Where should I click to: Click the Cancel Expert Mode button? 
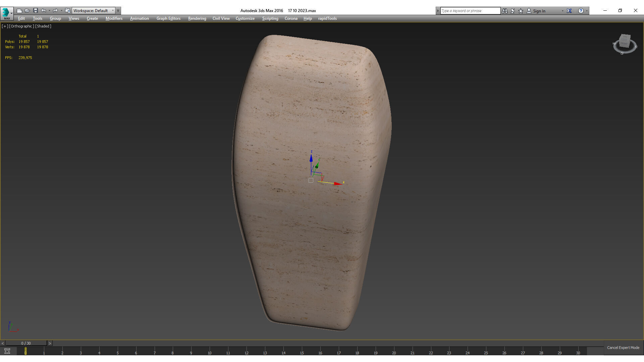point(623,348)
